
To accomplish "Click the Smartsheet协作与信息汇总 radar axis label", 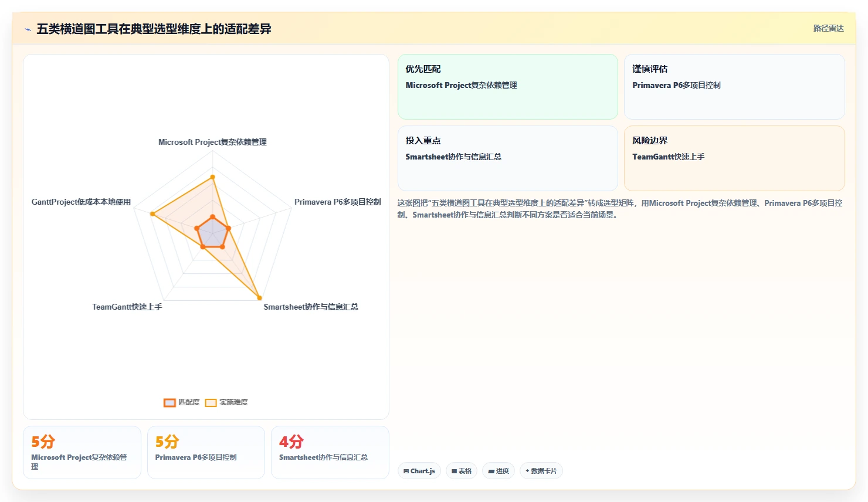I will click(311, 307).
